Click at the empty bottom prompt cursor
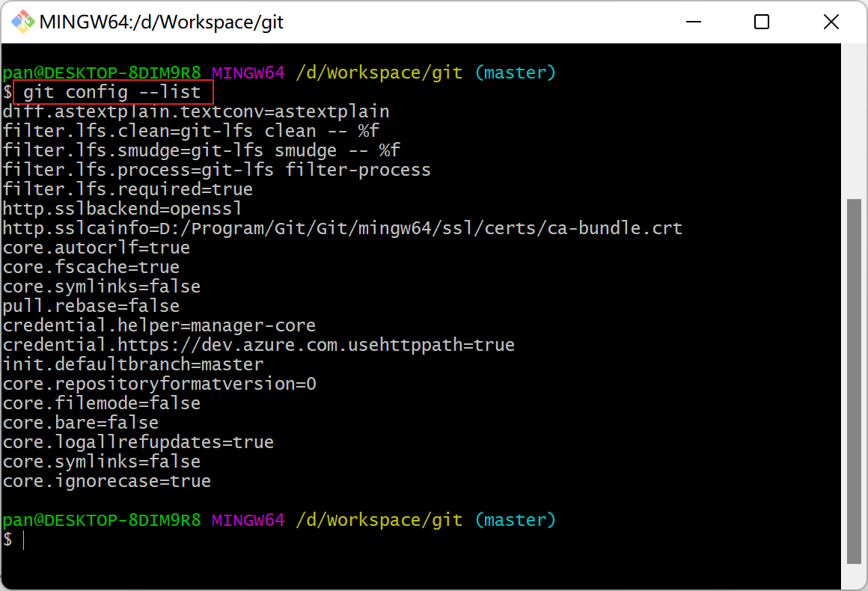The width and height of the screenshot is (868, 591). tap(24, 539)
